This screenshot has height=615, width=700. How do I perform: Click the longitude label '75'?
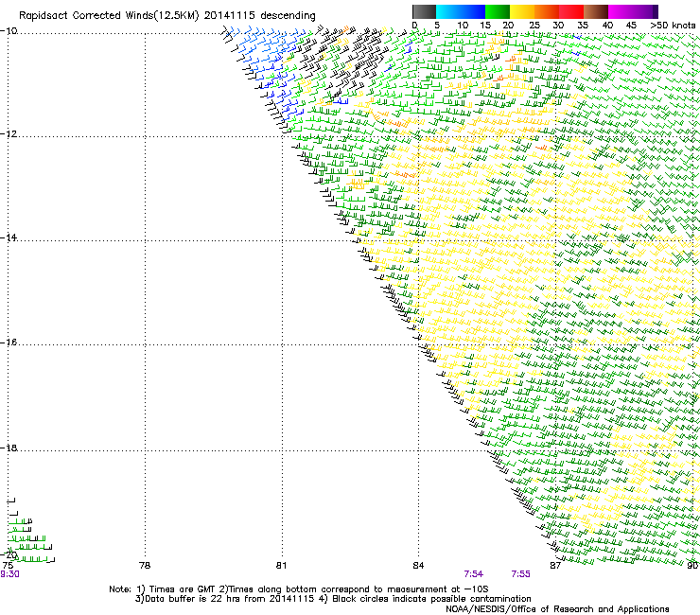pyautogui.click(x=8, y=566)
